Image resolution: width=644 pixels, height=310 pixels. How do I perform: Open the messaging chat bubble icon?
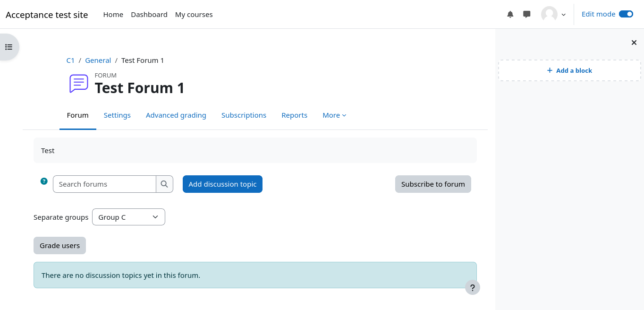[x=527, y=15]
